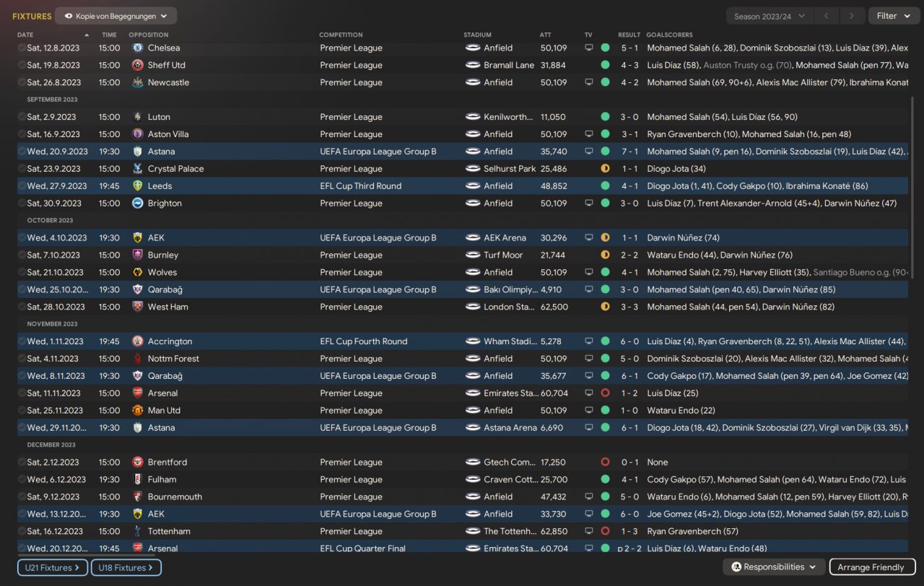The height and width of the screenshot is (586, 924).
Task: Click the Goalscorers column header
Action: pos(669,35)
